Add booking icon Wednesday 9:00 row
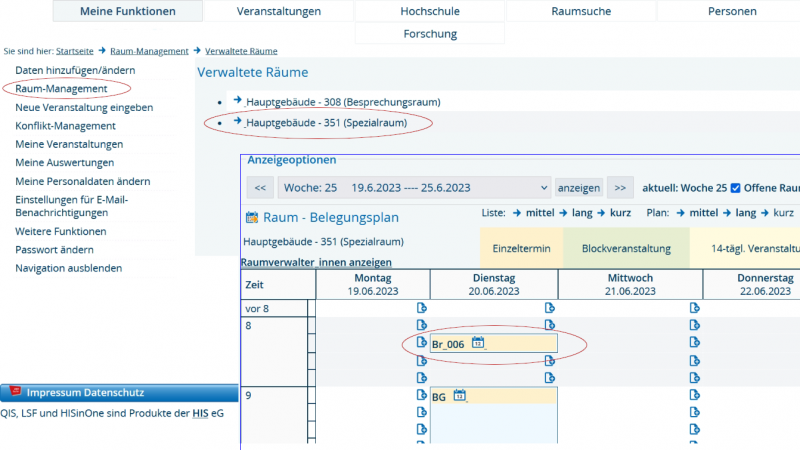The width and height of the screenshot is (800, 450). click(694, 394)
